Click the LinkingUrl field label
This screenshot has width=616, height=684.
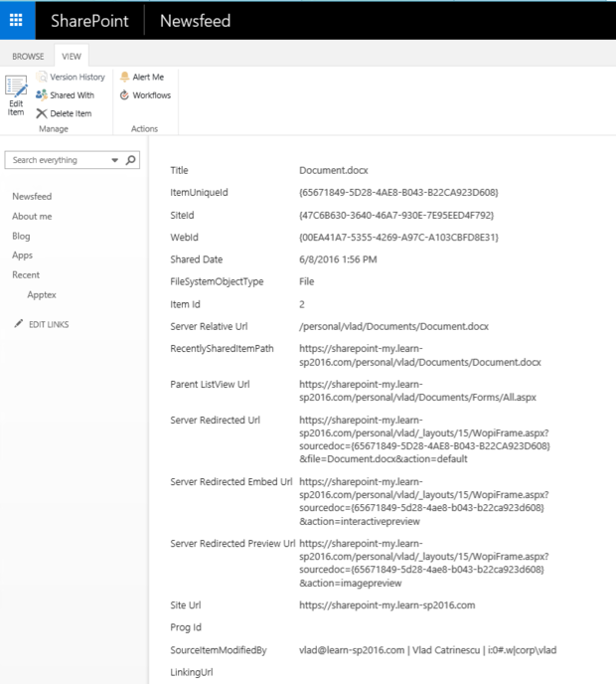192,672
